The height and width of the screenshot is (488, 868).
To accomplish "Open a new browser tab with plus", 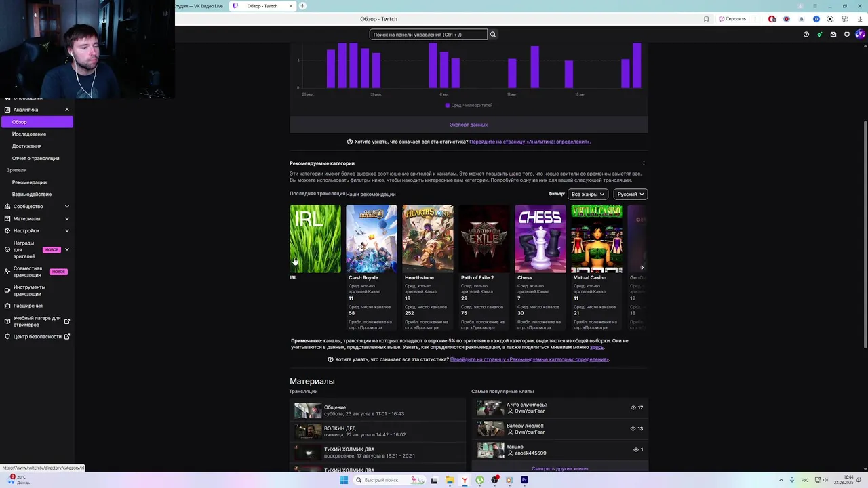I will coord(302,6).
